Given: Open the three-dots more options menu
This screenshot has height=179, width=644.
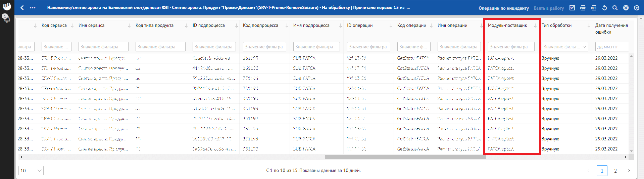Looking at the screenshot, I should point(33,8).
